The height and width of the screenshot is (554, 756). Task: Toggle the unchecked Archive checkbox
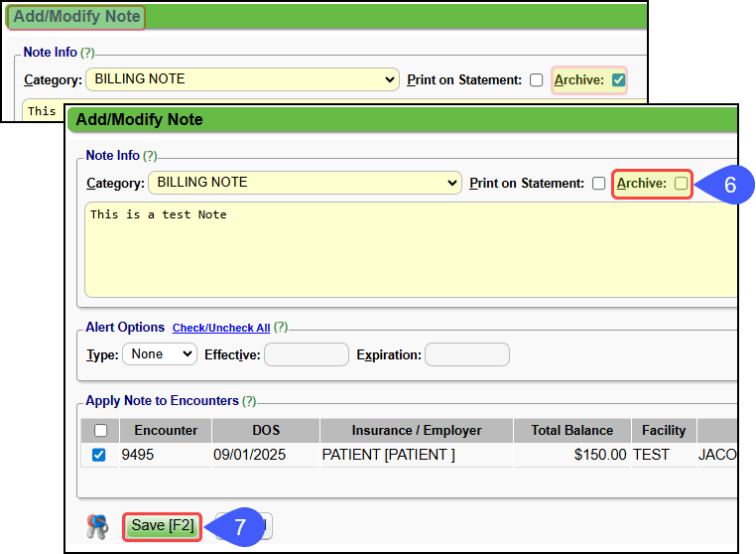(681, 184)
